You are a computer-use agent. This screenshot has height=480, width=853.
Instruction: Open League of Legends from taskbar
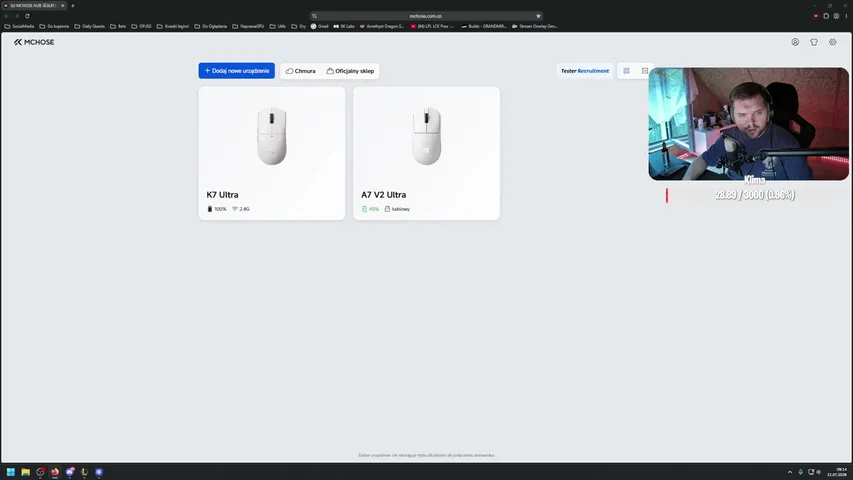click(84, 472)
